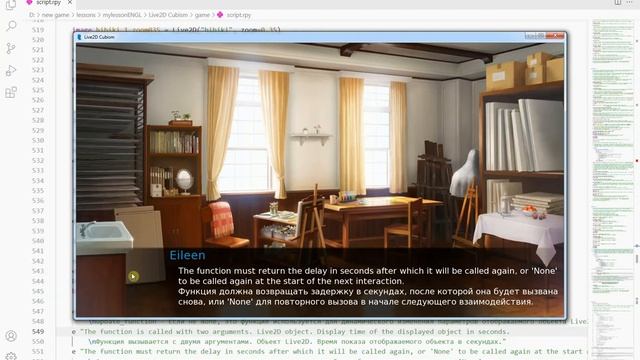Click line number 549 in the gutter
The height and width of the screenshot is (360, 640).
point(38,332)
